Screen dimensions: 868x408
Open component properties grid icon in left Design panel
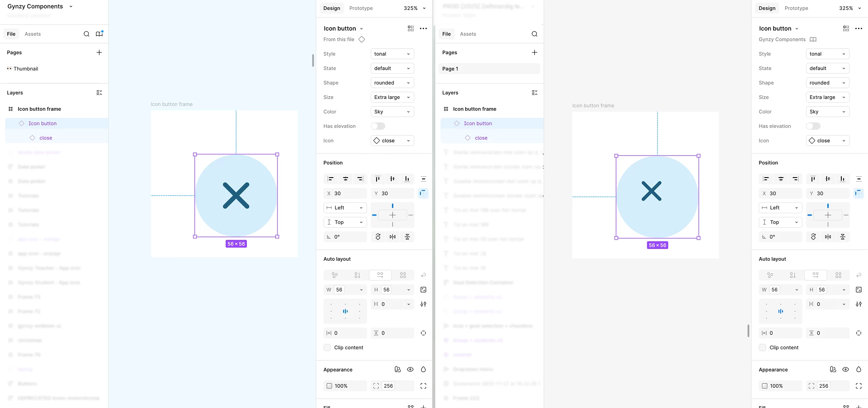point(410,28)
